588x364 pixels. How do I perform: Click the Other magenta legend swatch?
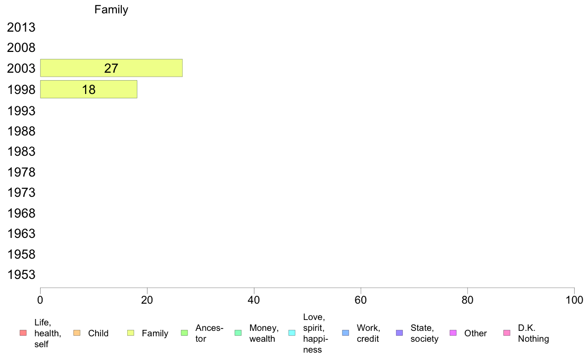click(453, 333)
